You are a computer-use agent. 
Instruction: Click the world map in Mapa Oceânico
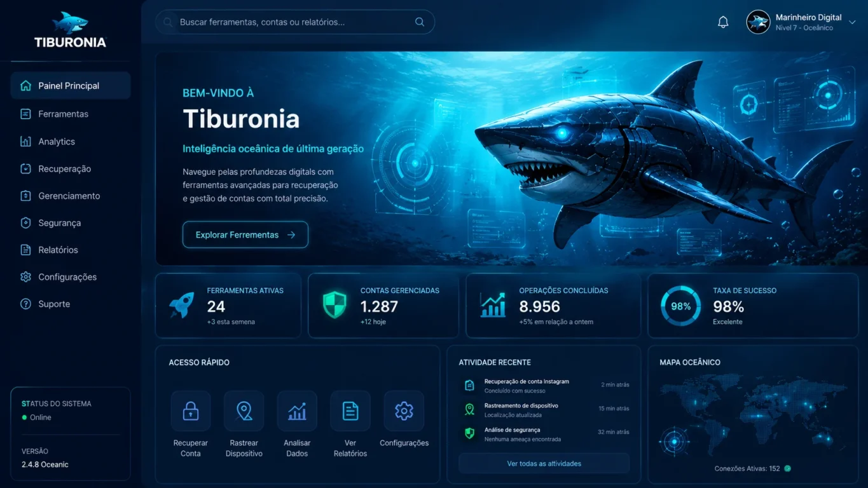(753, 414)
